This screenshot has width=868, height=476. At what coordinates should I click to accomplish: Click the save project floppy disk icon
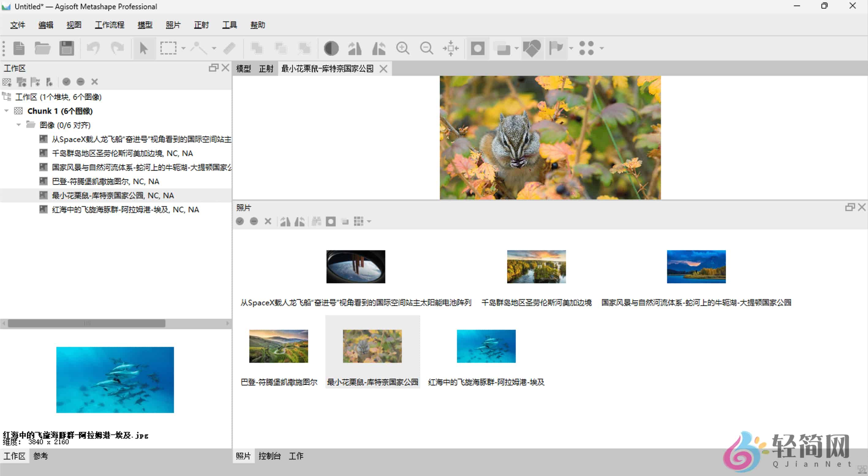tap(66, 48)
